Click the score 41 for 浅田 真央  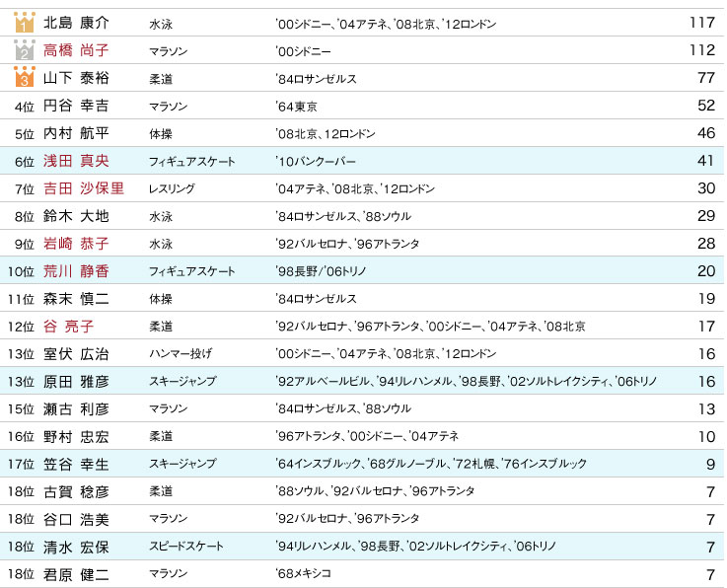[706, 161]
